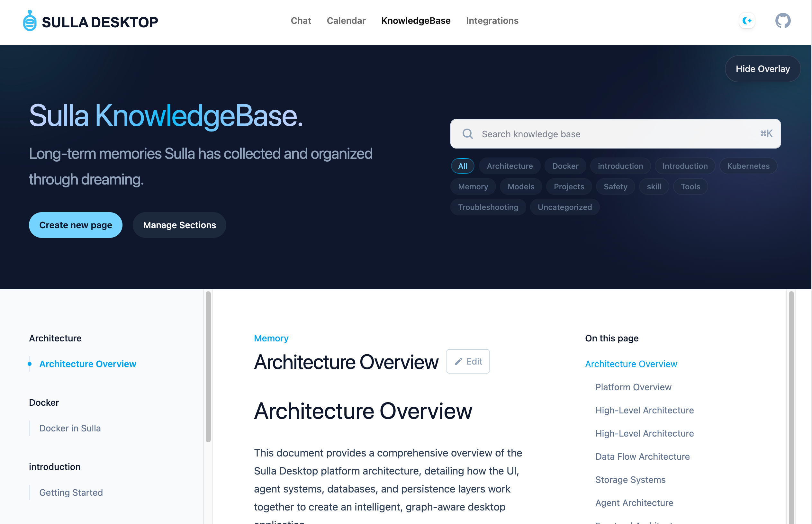The height and width of the screenshot is (524, 812).
Task: Collapse the Architecture sidebar section
Action: point(55,338)
